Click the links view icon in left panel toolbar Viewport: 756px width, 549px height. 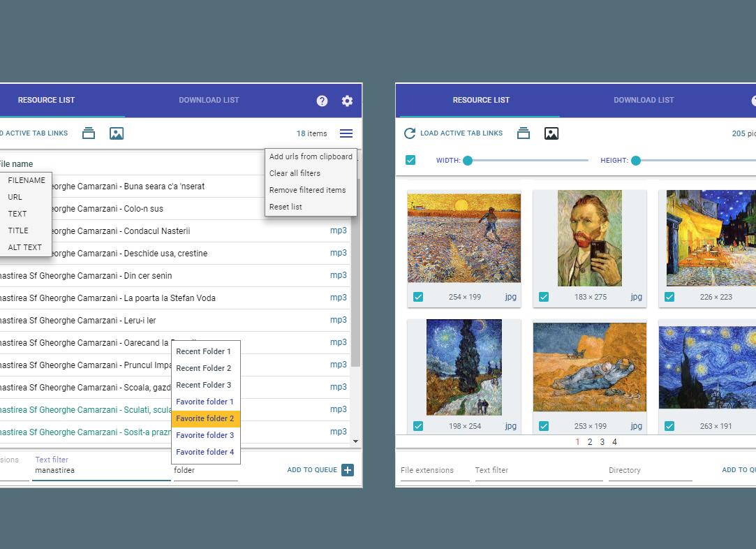[x=89, y=133]
